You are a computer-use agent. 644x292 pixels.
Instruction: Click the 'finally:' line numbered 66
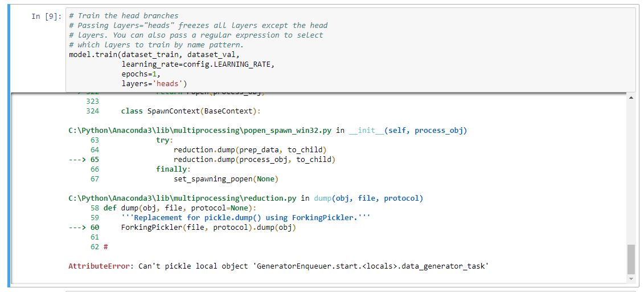173,169
